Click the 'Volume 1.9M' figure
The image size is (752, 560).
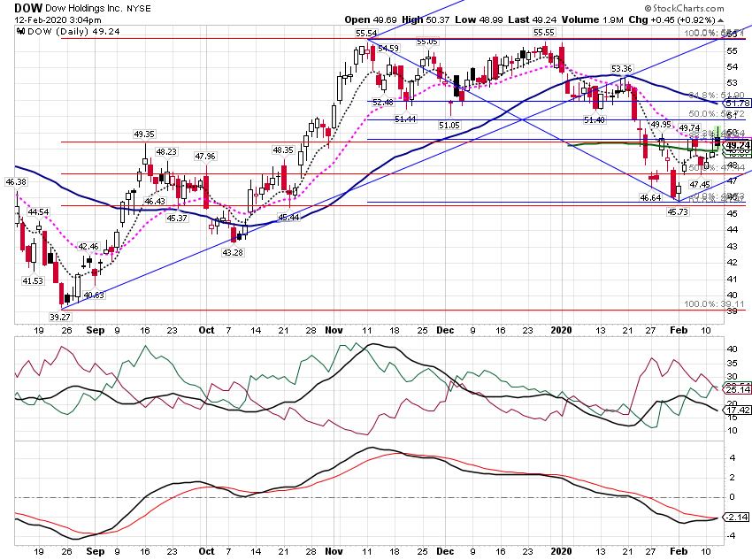[x=592, y=19]
